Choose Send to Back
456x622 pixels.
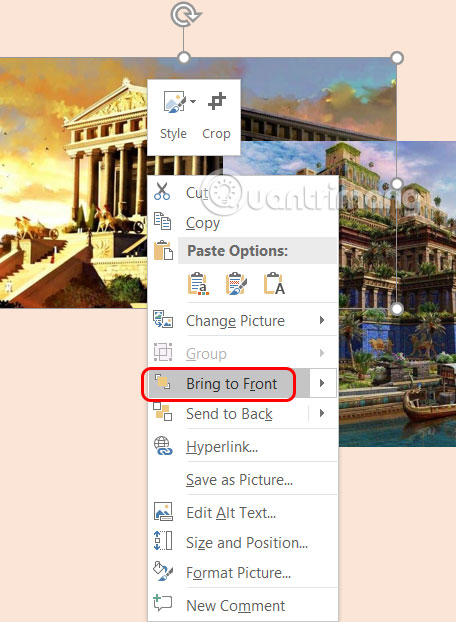229,414
